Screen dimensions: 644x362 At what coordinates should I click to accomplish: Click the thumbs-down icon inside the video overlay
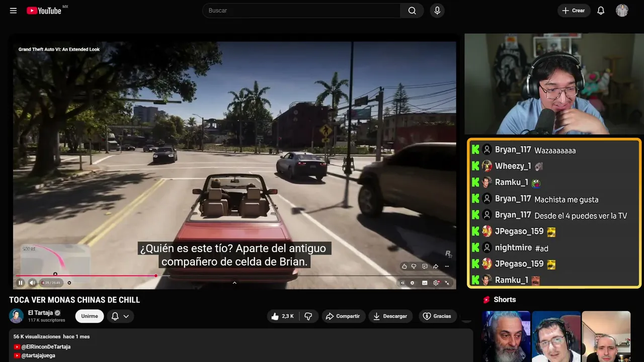[414, 266]
